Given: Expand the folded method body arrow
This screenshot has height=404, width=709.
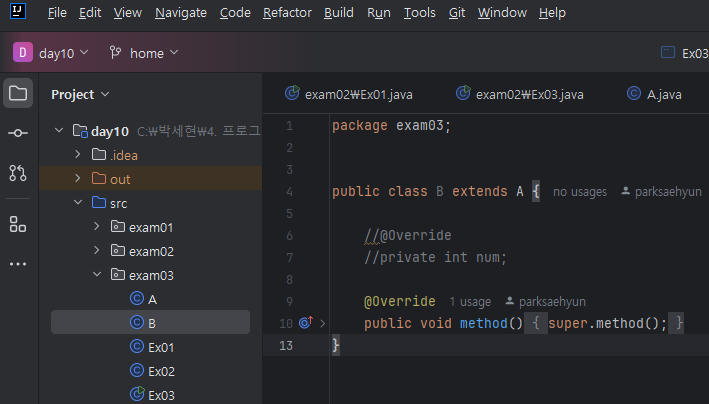Looking at the screenshot, I should pos(322,323).
